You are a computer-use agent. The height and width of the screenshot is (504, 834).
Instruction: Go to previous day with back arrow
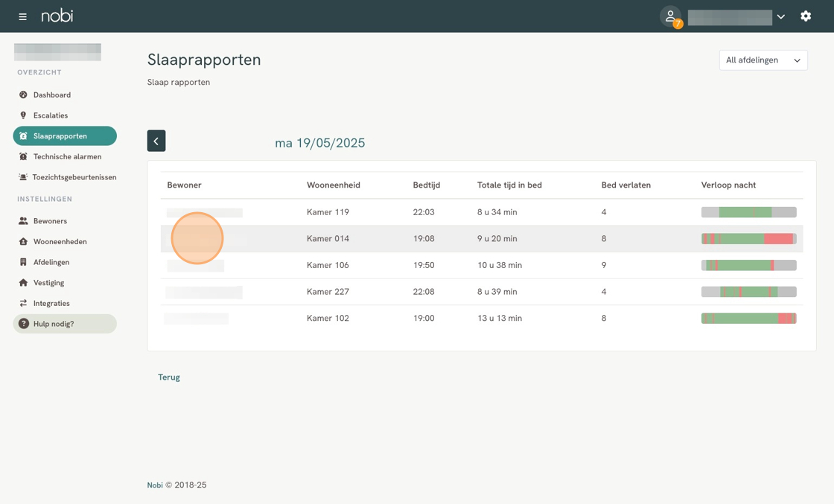click(156, 141)
